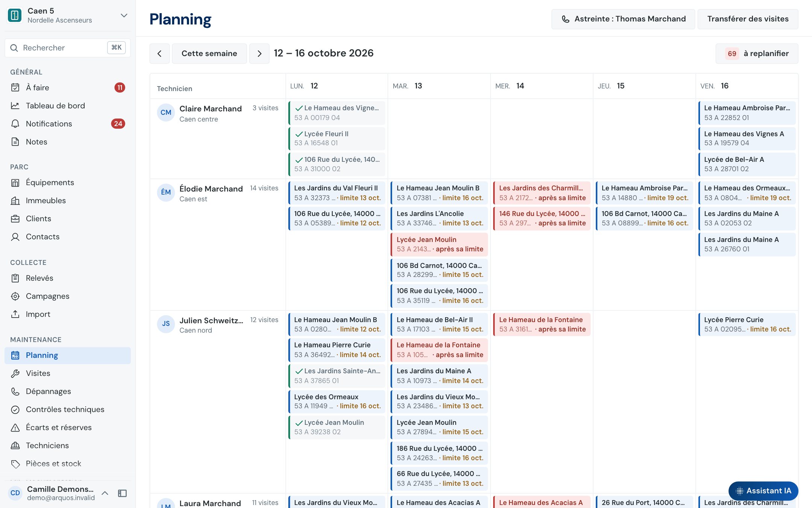The height and width of the screenshot is (508, 812).
Task: Click the Équipements icon
Action: [15, 183]
